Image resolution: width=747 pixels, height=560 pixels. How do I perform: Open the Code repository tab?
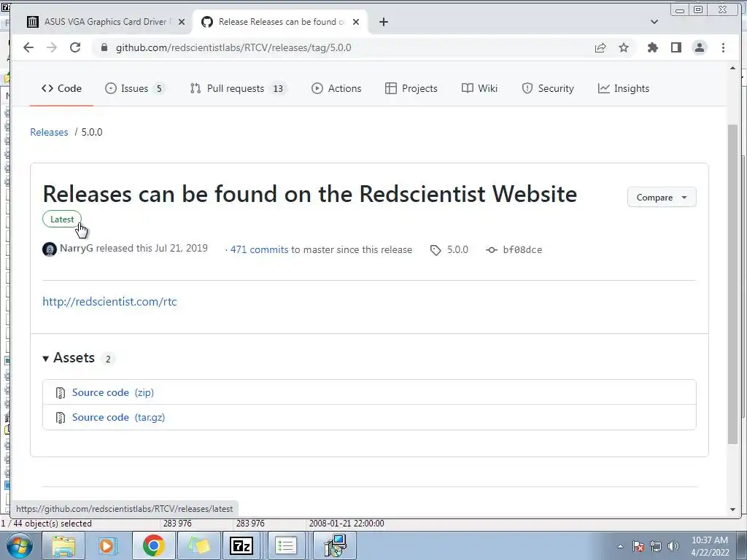point(61,88)
